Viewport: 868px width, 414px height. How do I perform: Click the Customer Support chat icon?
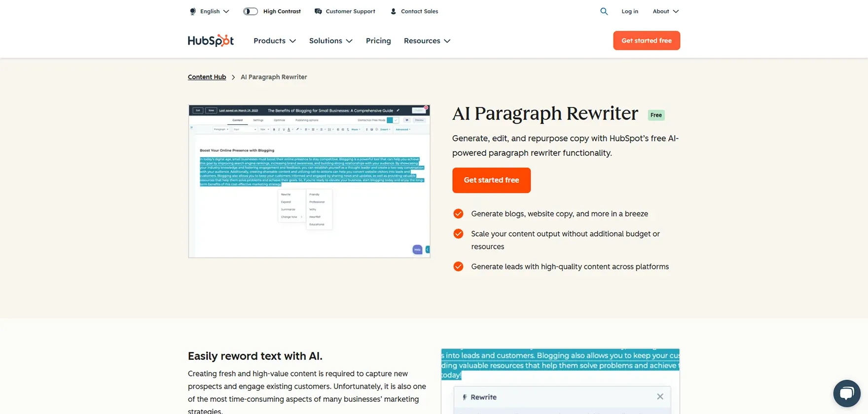[318, 11]
